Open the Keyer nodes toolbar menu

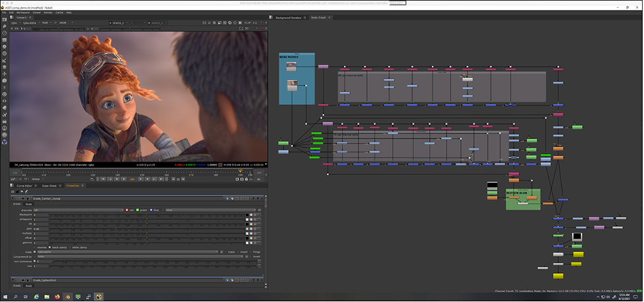pos(5,61)
